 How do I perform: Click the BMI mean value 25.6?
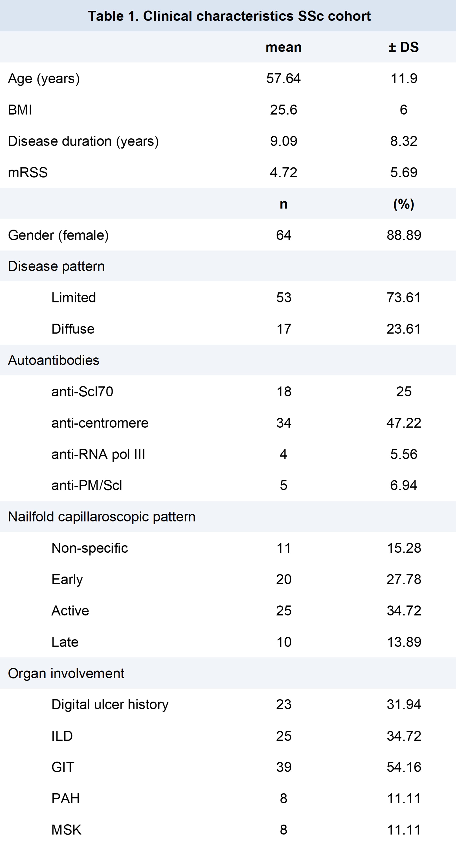(283, 110)
